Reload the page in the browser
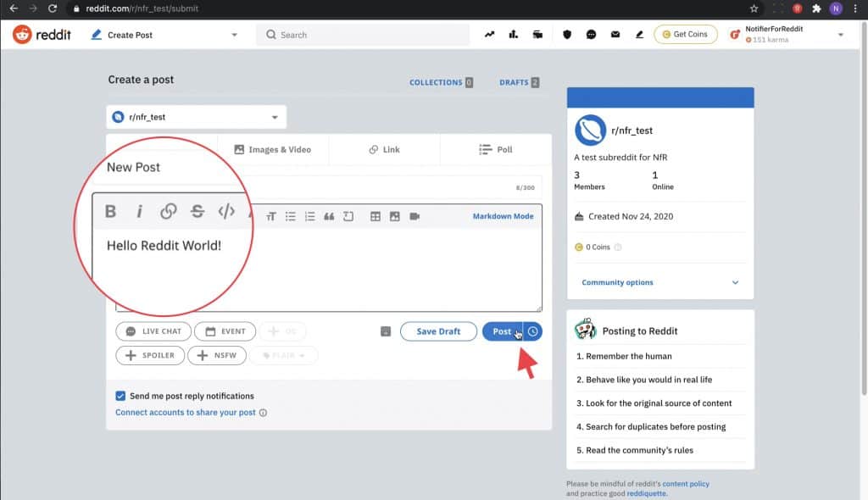The image size is (868, 500). [x=53, y=8]
